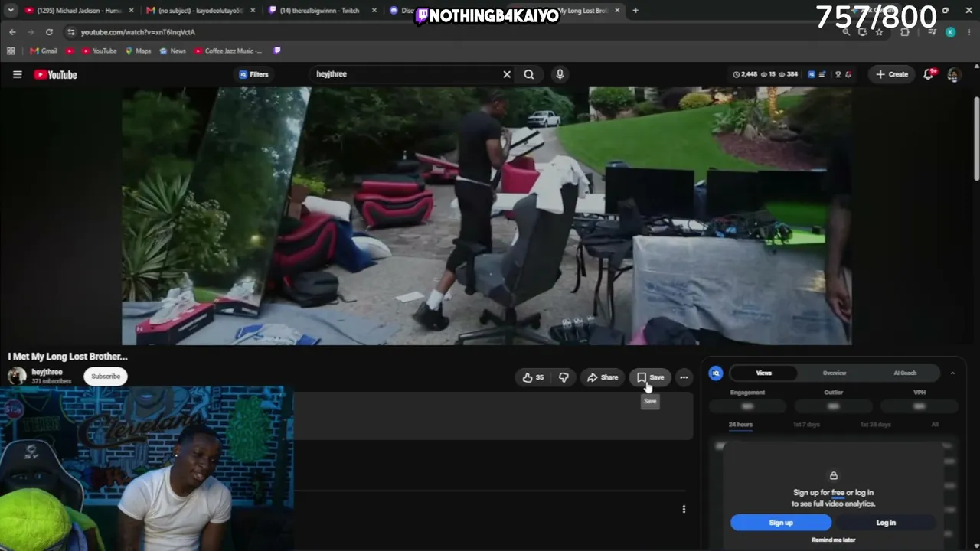Open the notifications bell

click(929, 74)
